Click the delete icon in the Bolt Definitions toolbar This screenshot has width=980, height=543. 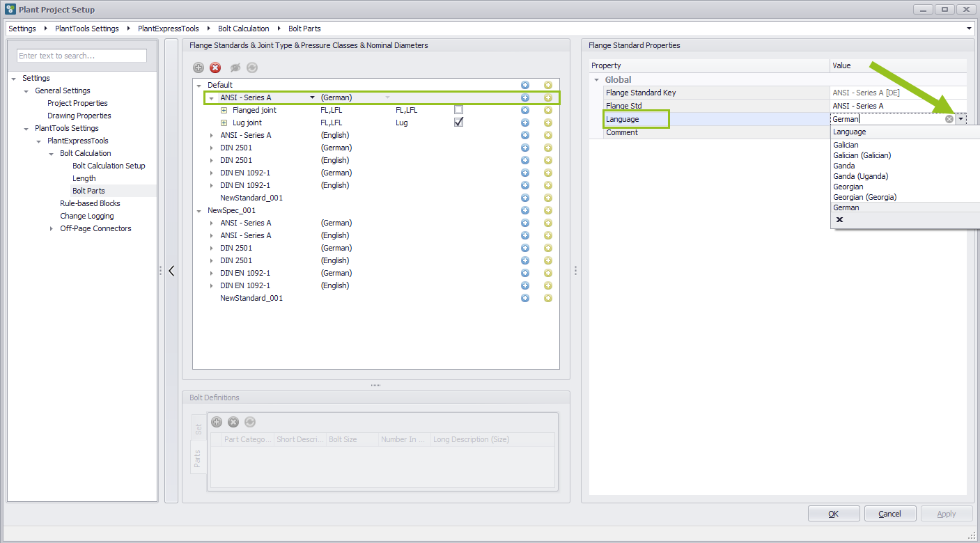tap(233, 422)
